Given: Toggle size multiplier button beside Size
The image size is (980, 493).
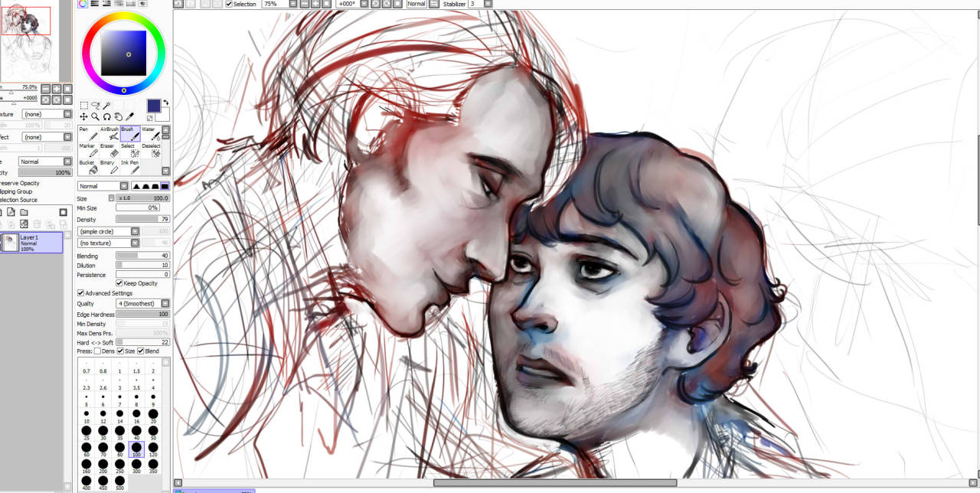Looking at the screenshot, I should point(111,198).
